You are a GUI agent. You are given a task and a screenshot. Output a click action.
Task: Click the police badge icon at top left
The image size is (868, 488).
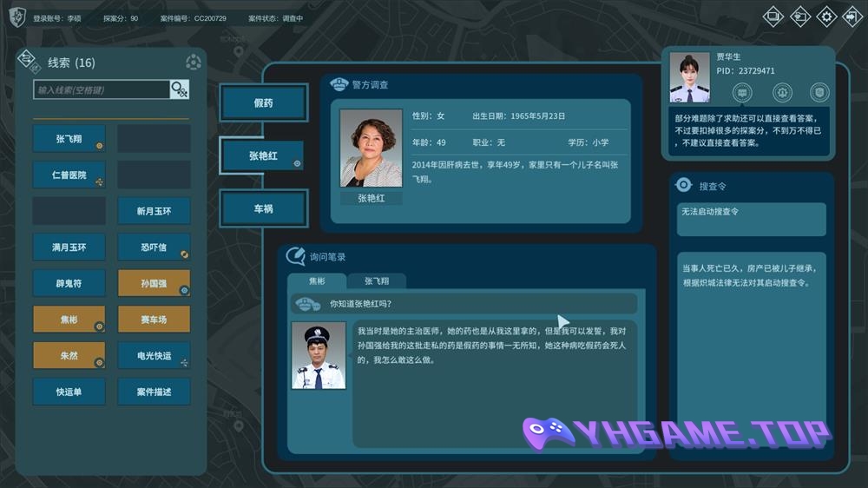[x=17, y=16]
